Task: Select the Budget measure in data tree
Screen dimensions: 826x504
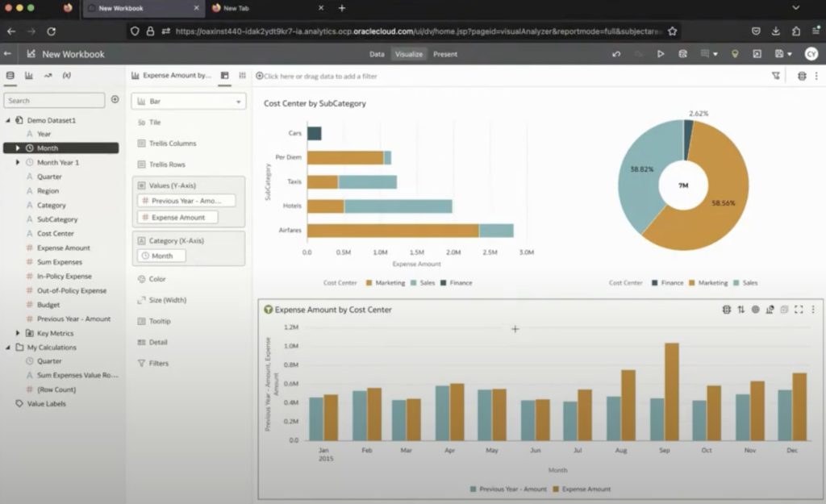Action: 48,304
